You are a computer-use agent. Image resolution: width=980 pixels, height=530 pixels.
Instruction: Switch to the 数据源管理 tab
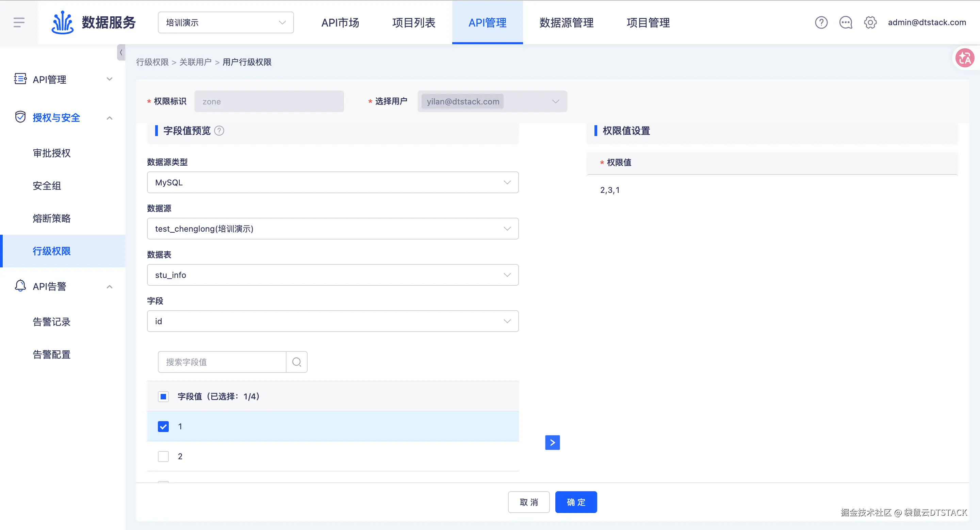[566, 22]
